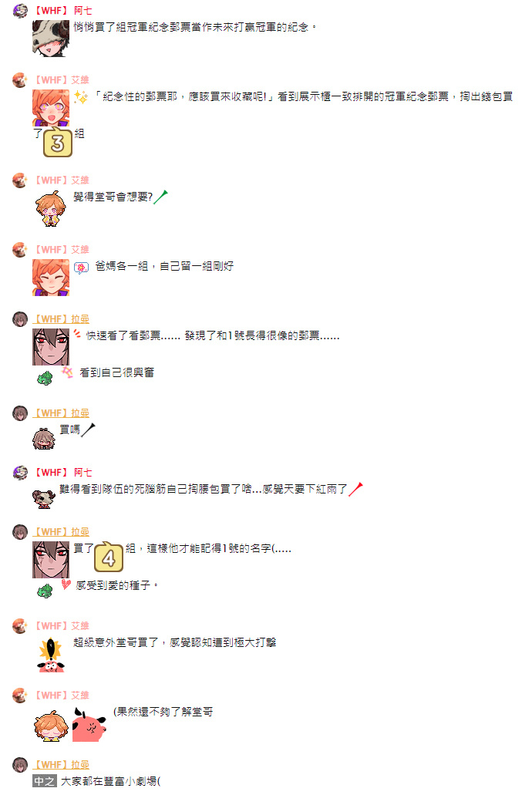Image resolution: width=532 pixels, height=795 pixels.
Task: Click the dark-haired red-eyed portrait beside 快速看了看郵票
Action: point(51,347)
